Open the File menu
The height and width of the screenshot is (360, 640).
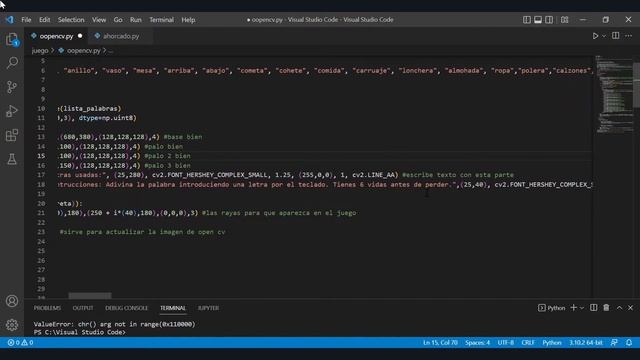point(26,20)
